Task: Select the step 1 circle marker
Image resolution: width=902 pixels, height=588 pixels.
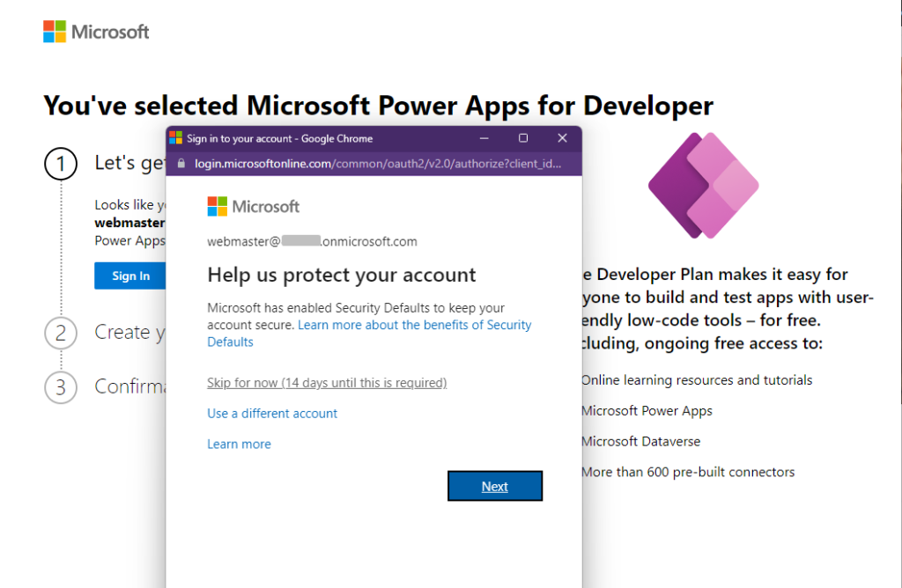Action: click(61, 164)
